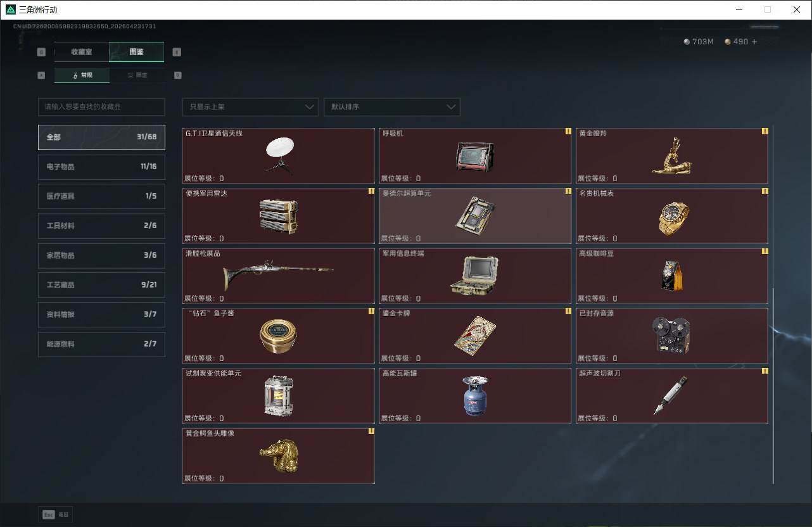Click the "钻石"鱼子酱 caviar tin image

click(x=278, y=336)
